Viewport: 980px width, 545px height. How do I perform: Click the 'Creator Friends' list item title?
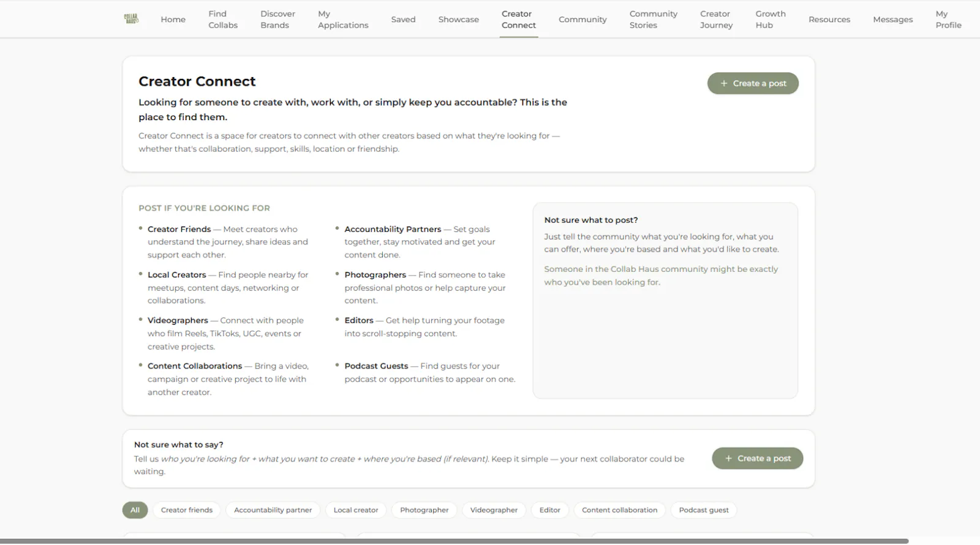tap(179, 229)
